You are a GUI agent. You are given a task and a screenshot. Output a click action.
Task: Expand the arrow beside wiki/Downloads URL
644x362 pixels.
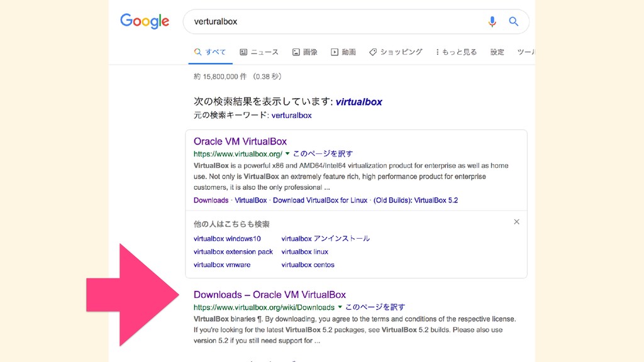pyautogui.click(x=340, y=307)
